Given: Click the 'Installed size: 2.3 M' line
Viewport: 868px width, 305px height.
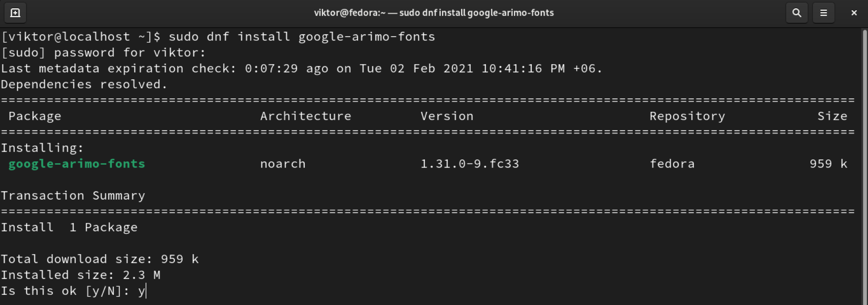Looking at the screenshot, I should pos(81,275).
